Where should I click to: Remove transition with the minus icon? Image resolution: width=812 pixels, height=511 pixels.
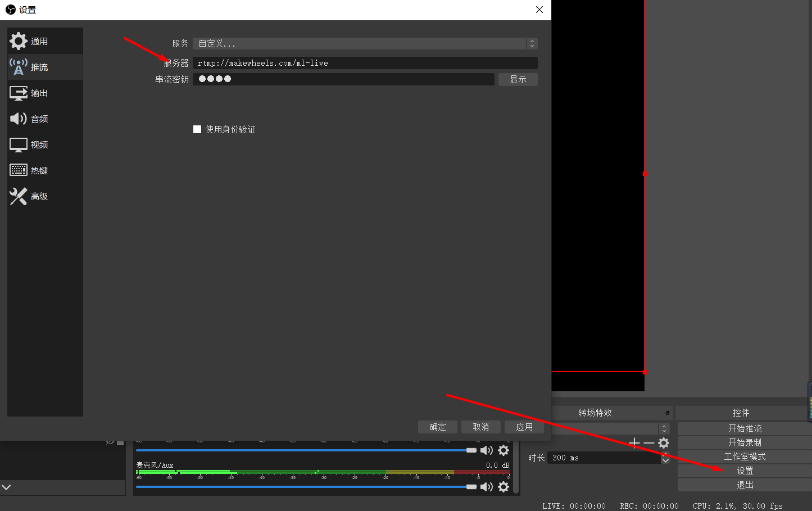(649, 443)
